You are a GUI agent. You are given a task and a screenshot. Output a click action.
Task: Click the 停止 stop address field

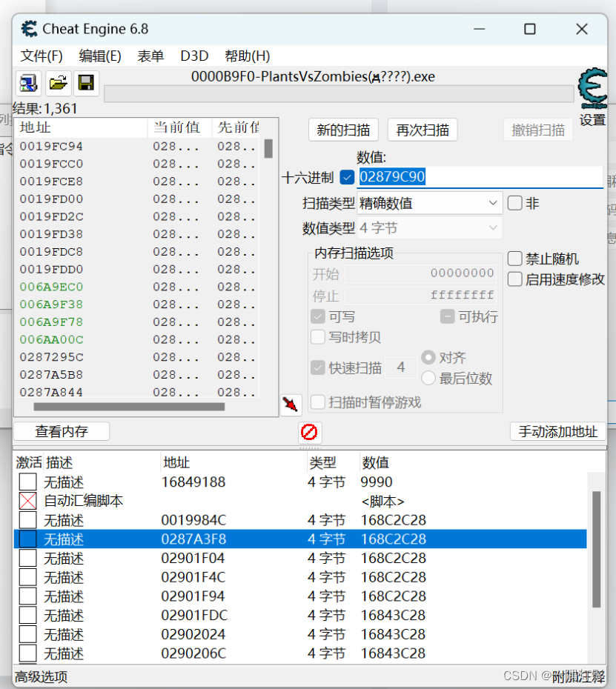coord(421,295)
